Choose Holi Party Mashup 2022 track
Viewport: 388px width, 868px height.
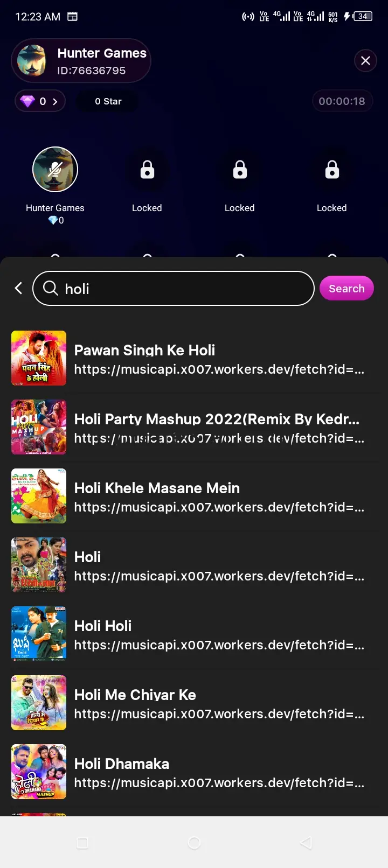(x=216, y=419)
